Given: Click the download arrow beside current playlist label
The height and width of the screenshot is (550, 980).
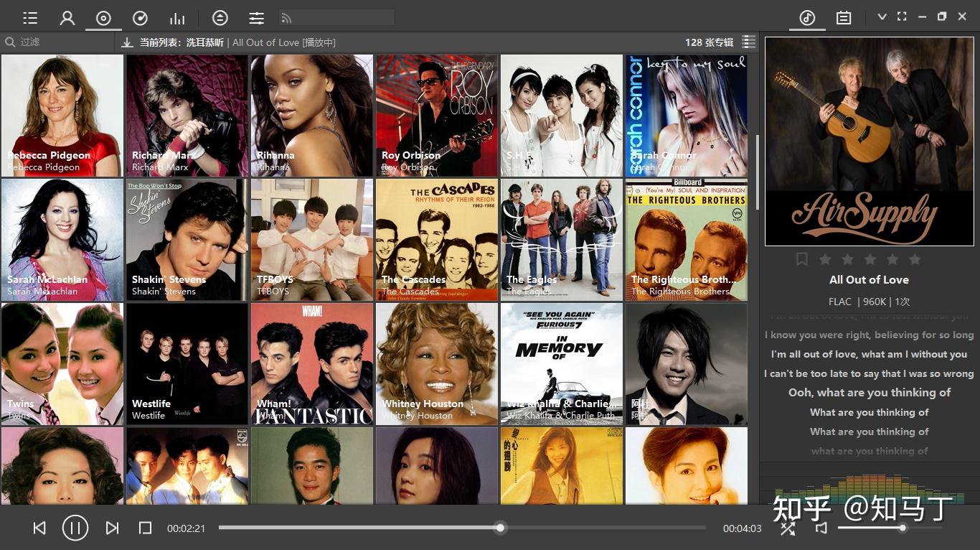Looking at the screenshot, I should pyautogui.click(x=128, y=42).
